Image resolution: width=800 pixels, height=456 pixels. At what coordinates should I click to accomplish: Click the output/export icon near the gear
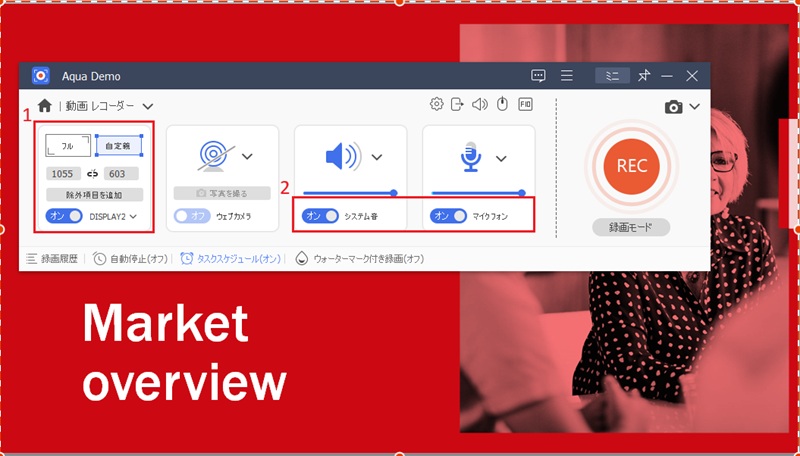(458, 105)
